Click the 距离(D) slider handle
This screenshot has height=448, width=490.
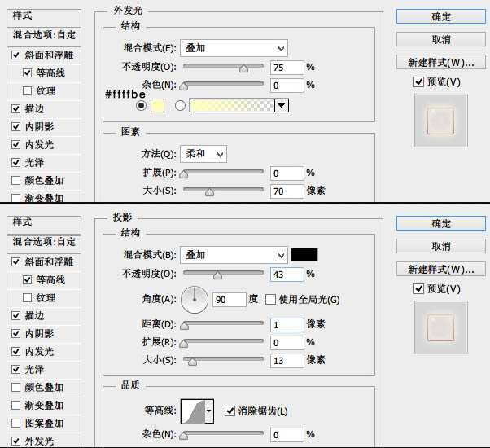pos(185,326)
